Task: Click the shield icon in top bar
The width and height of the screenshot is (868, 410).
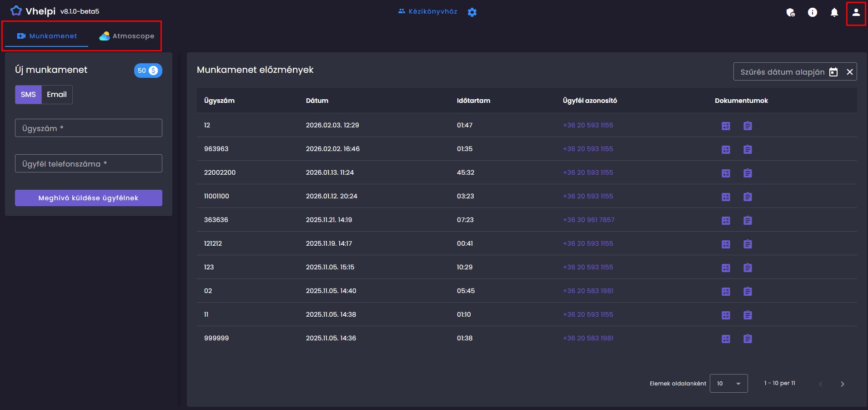Action: pyautogui.click(x=790, y=13)
